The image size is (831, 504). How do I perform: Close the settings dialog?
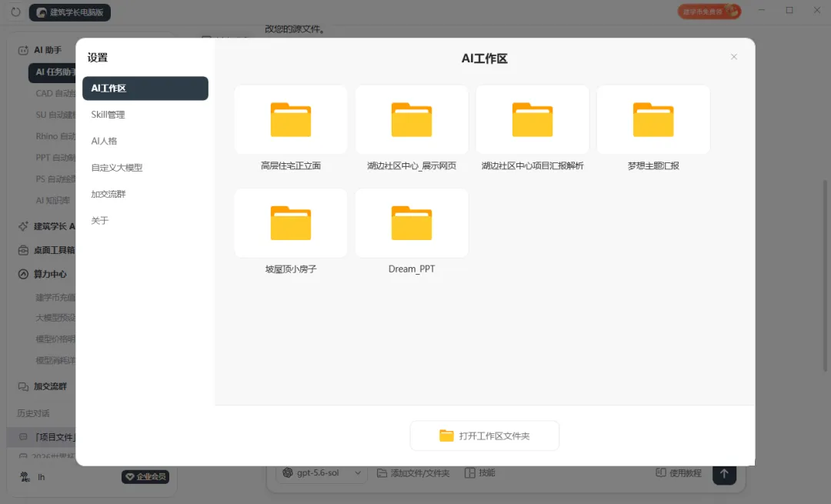733,57
